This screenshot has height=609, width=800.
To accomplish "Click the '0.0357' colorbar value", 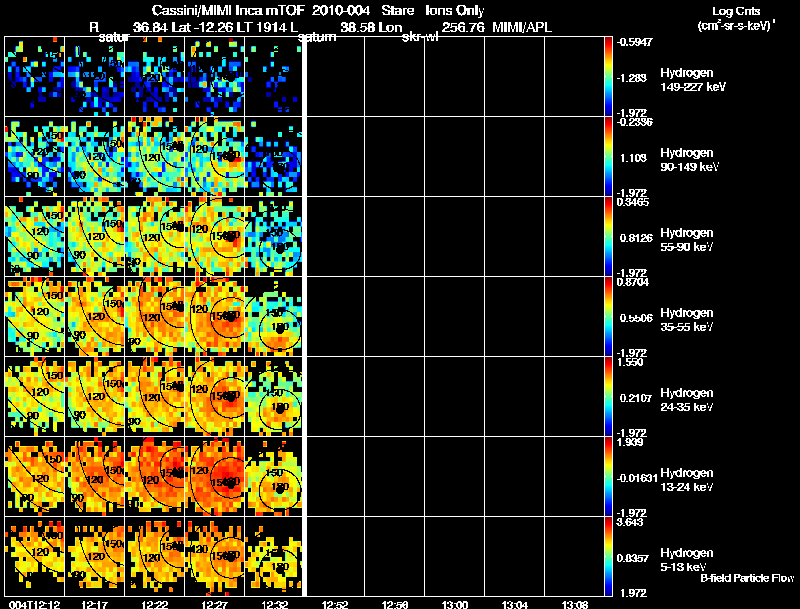I will [x=633, y=559].
